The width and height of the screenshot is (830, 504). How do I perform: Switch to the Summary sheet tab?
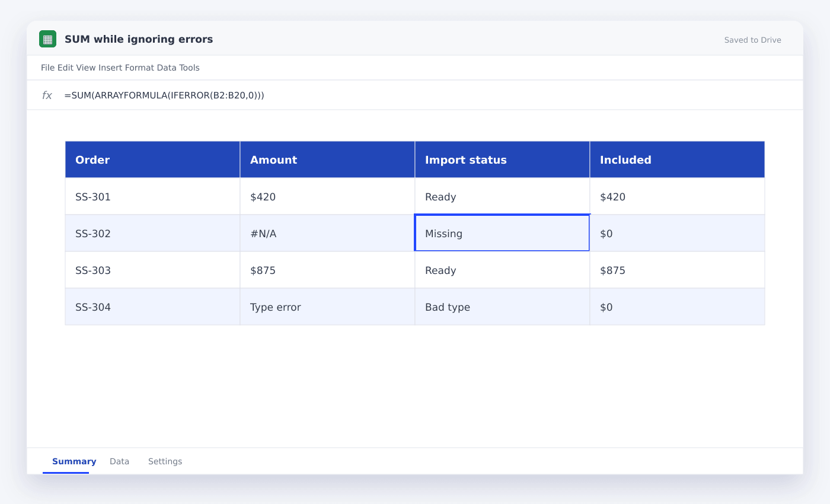coord(74,461)
